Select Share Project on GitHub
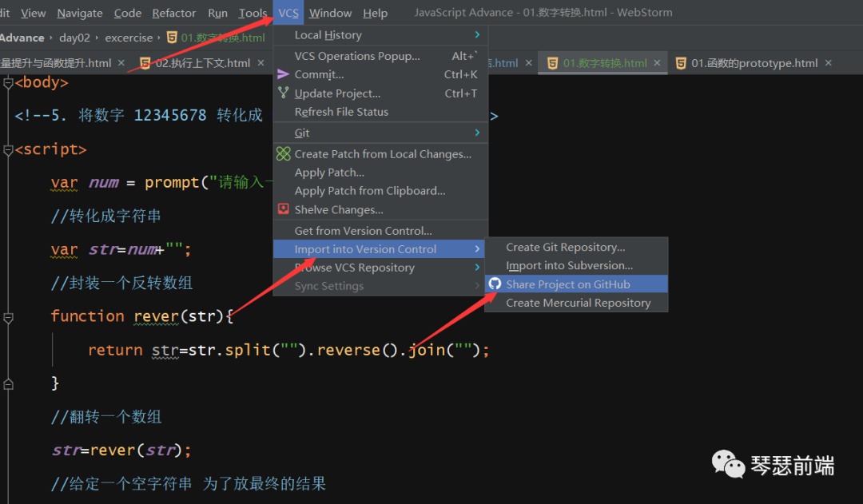This screenshot has width=863, height=504. pyautogui.click(x=576, y=284)
